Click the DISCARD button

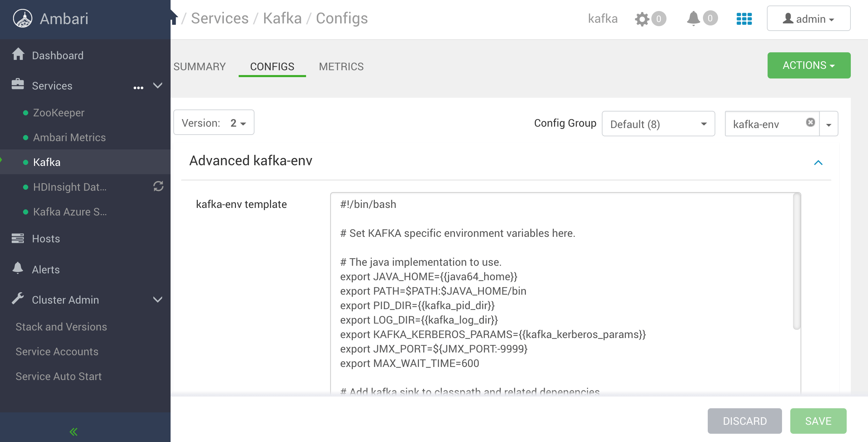point(744,420)
